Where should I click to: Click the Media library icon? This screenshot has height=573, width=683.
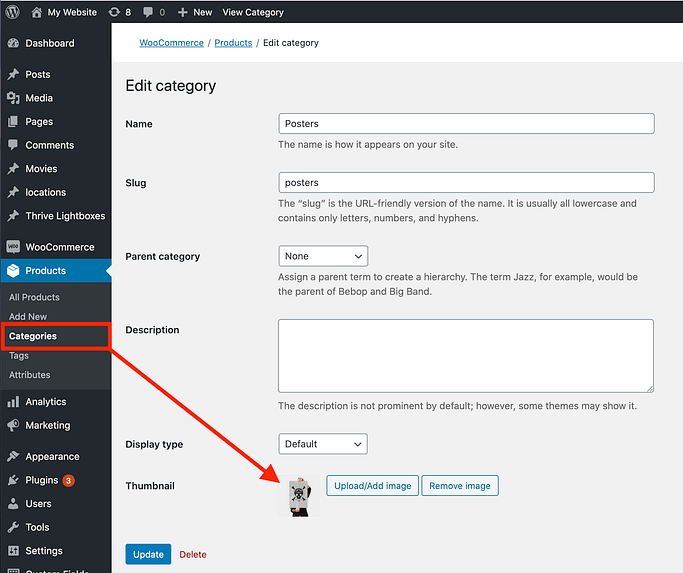point(14,98)
